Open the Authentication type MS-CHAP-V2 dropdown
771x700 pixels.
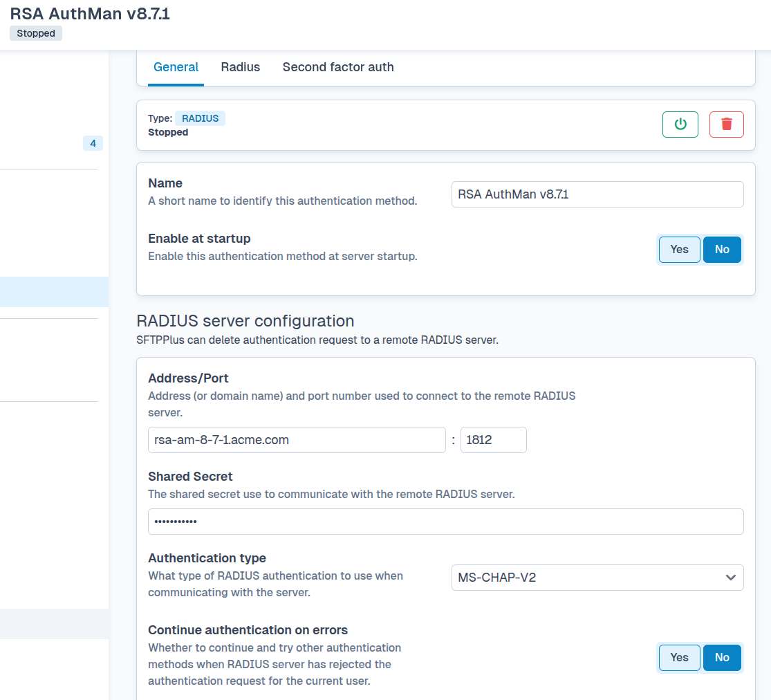pos(597,578)
